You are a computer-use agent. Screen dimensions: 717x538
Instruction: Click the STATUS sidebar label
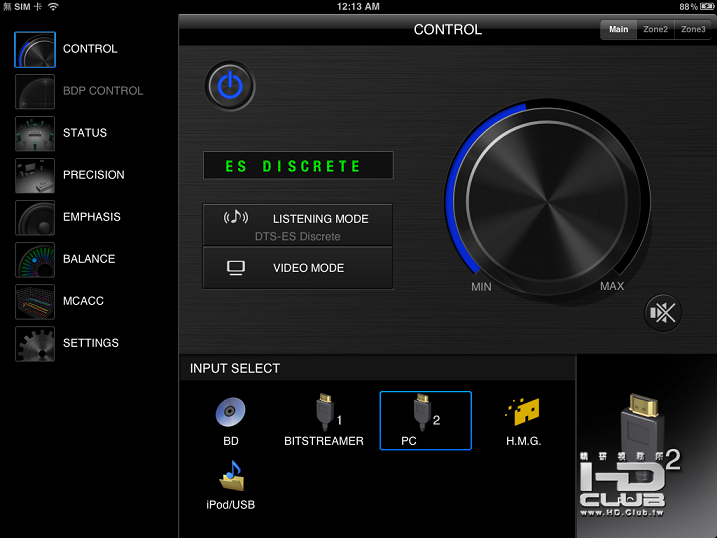[x=85, y=133]
